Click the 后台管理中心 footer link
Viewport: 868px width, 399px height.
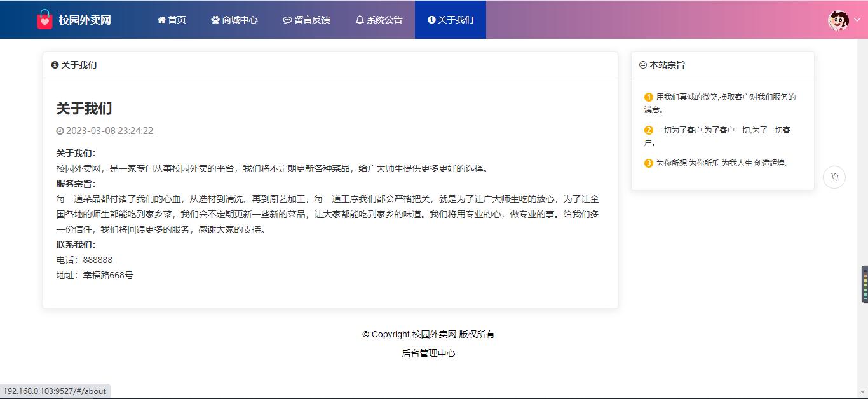click(428, 353)
